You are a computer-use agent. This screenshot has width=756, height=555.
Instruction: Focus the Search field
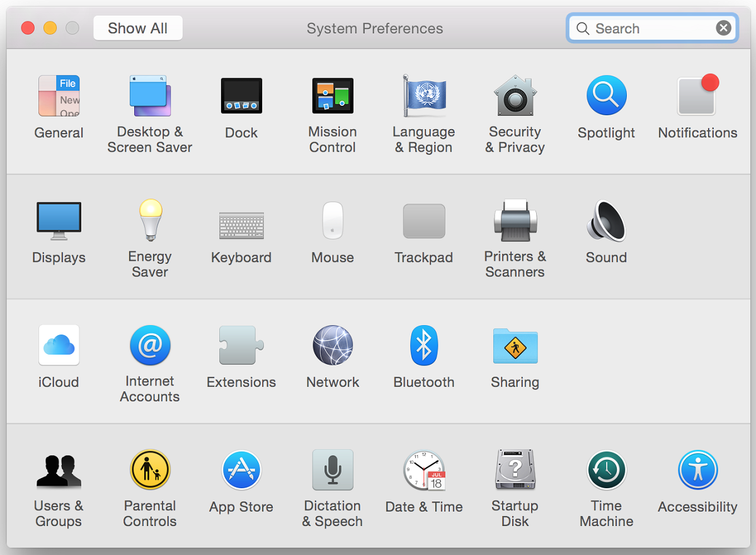point(652,28)
